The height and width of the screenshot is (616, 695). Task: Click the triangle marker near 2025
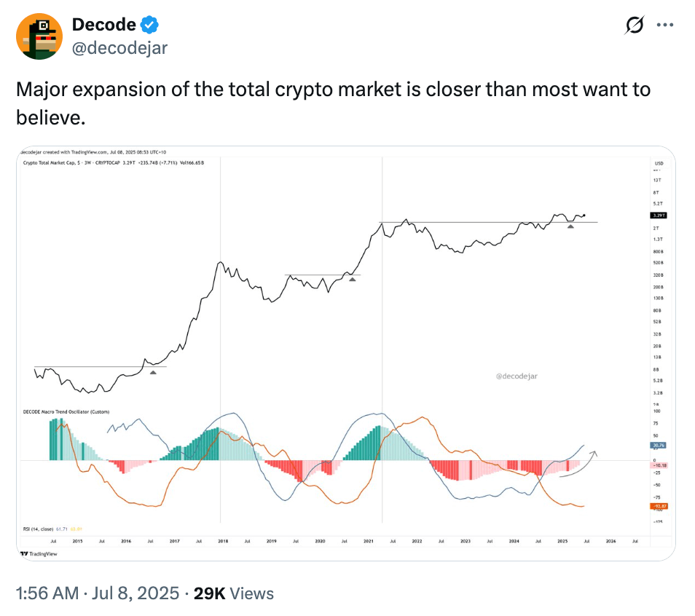point(570,226)
